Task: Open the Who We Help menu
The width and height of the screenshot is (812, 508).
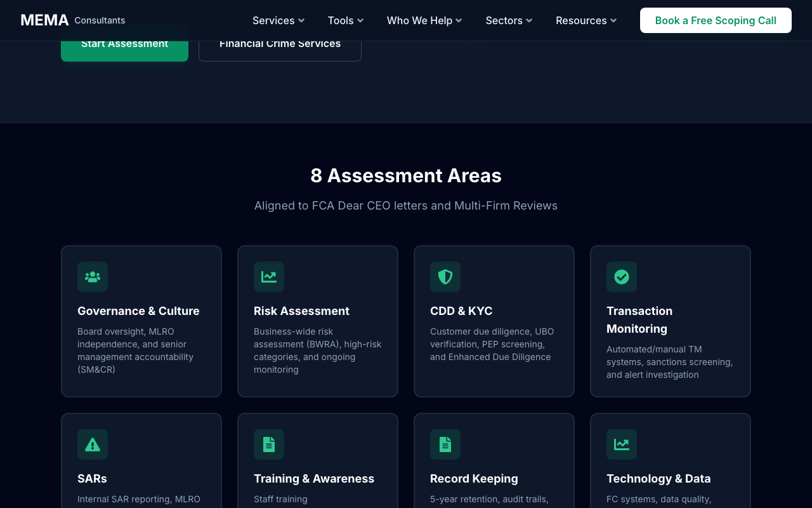Action: (424, 20)
